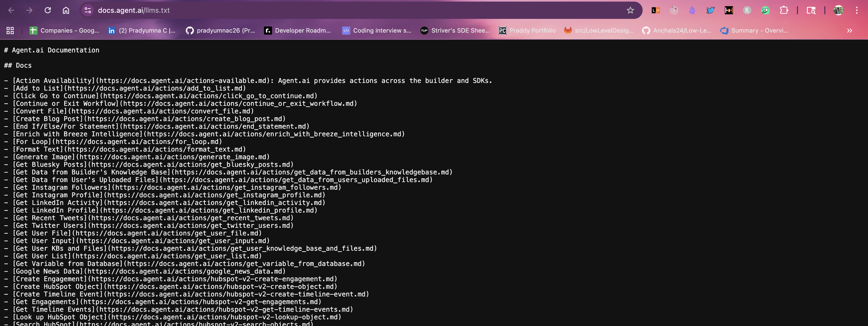Open the Pradyumna C LinkedIn bookmark
The width and height of the screenshot is (868, 326).
pyautogui.click(x=142, y=30)
